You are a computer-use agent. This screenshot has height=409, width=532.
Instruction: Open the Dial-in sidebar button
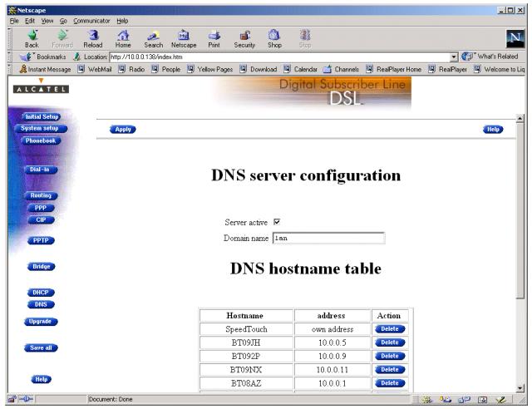coord(41,170)
